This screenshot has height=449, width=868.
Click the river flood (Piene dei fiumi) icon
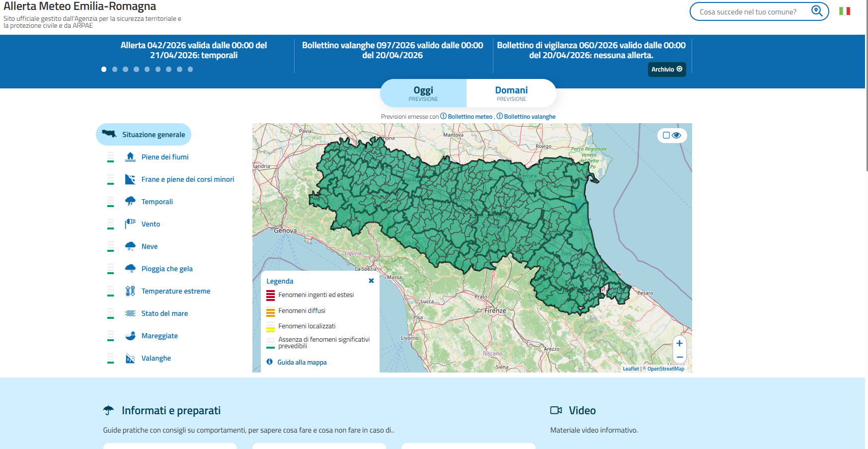130,157
